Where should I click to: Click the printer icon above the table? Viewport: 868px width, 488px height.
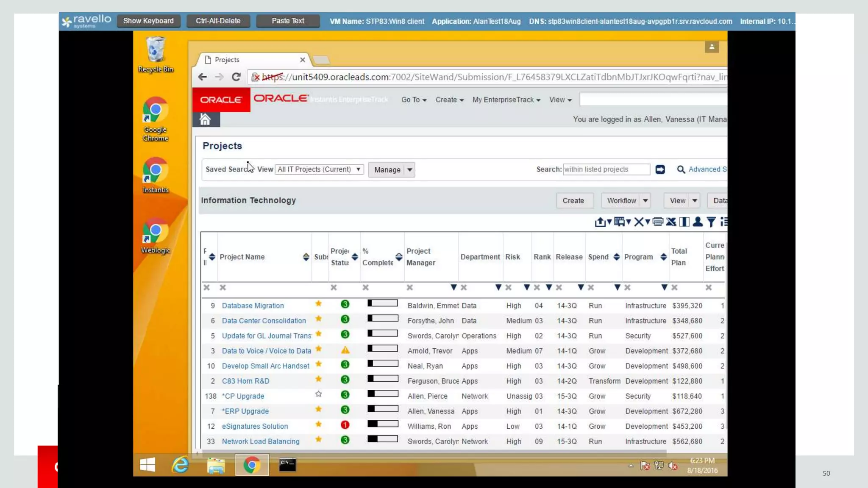coord(658,222)
